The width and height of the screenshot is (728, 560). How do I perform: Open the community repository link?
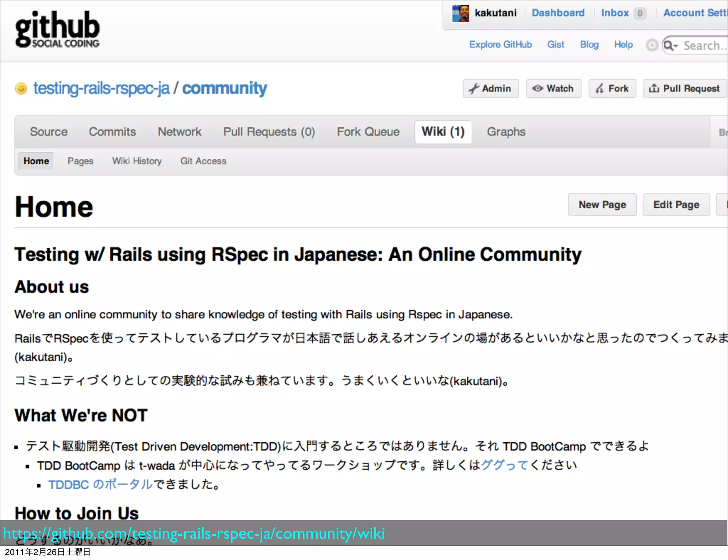click(225, 88)
